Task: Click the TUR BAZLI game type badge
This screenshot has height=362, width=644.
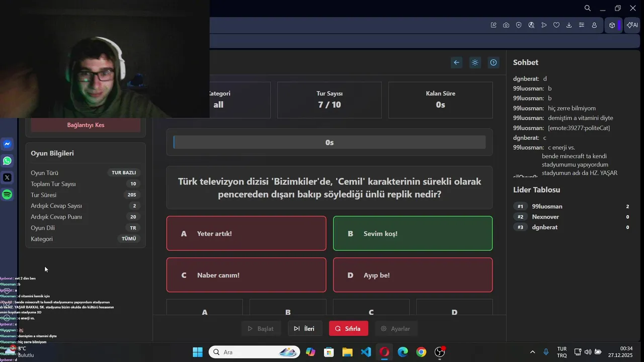Action: (124, 172)
